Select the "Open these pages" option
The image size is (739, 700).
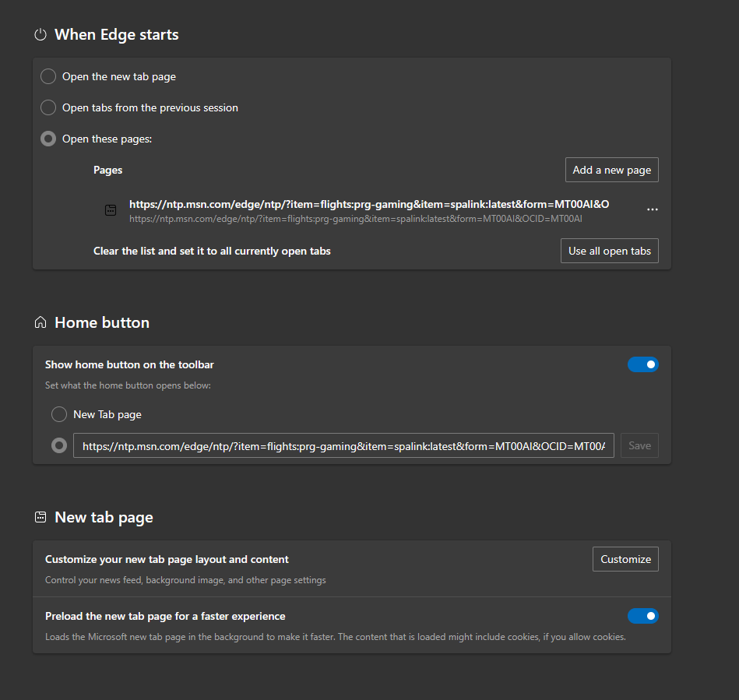coord(48,139)
